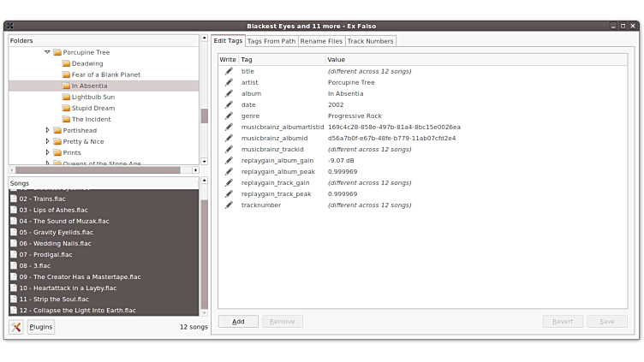Toggle write pencil for tracknumber tag
Screen dimensions: 644x362
pos(229,205)
